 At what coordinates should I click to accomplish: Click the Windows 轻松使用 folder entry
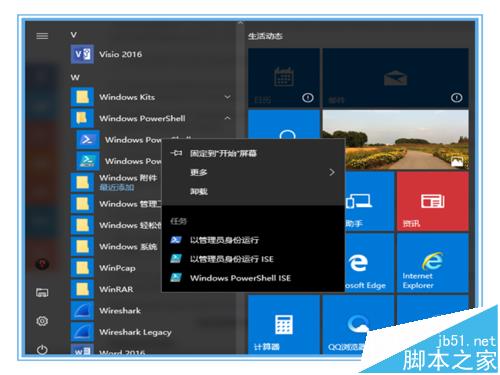pos(116,225)
